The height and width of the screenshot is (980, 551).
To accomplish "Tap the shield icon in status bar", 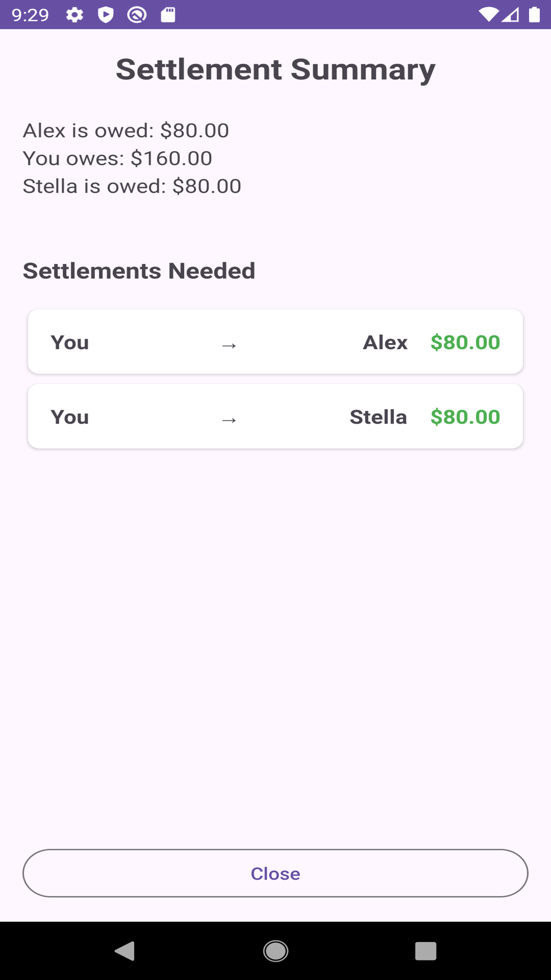I will [106, 15].
